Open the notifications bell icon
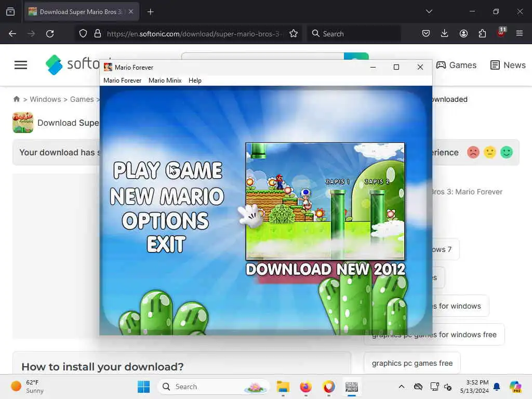This screenshot has height=399, width=532. pos(497,387)
